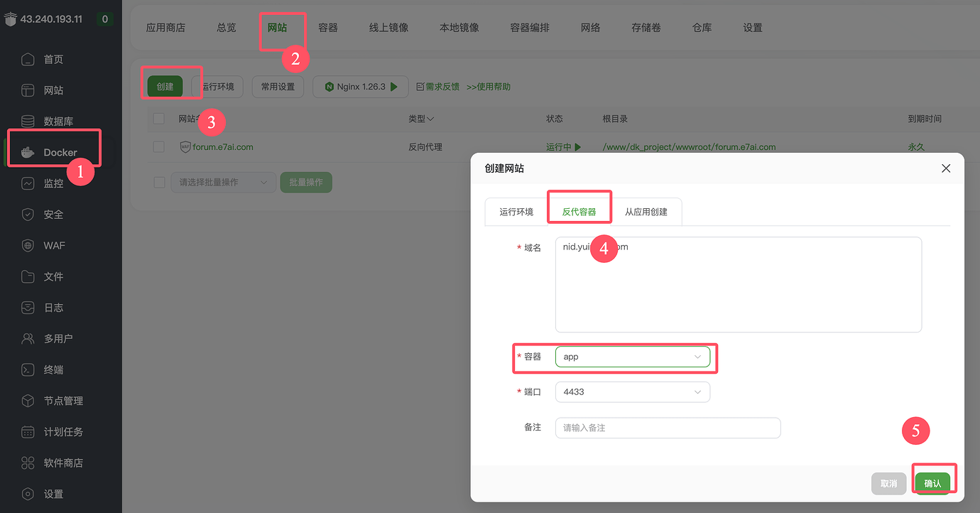This screenshot has width=980, height=513.
Task: Click the 设置 gear icon in sidebar
Action: pos(28,494)
